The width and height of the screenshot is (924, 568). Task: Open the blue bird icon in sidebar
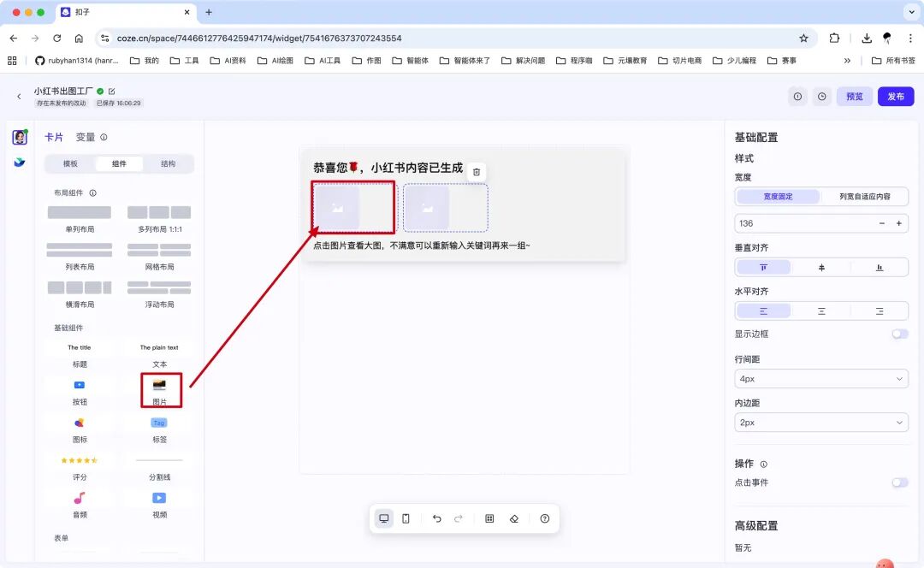pos(20,162)
